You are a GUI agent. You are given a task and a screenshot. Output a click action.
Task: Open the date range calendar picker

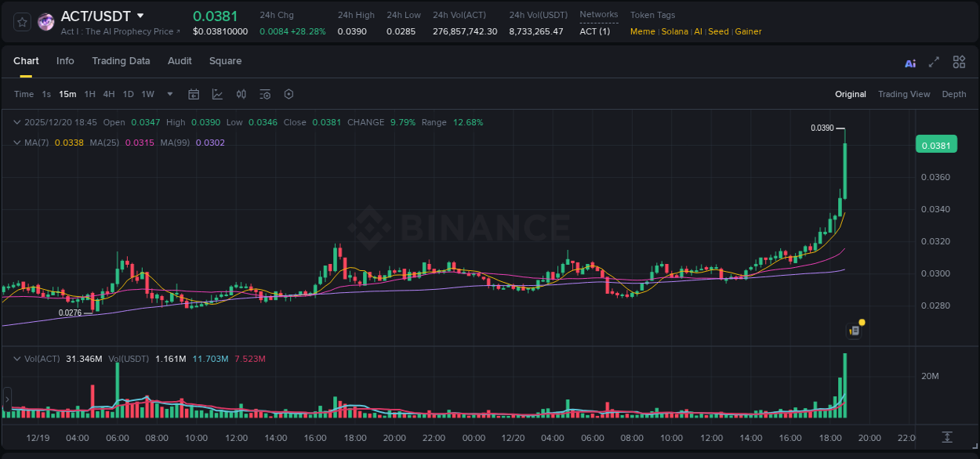click(194, 94)
